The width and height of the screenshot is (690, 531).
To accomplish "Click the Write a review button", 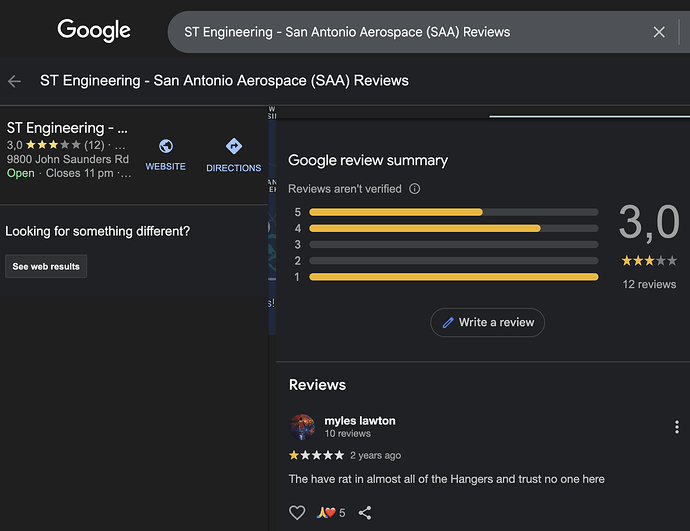I will [x=488, y=322].
